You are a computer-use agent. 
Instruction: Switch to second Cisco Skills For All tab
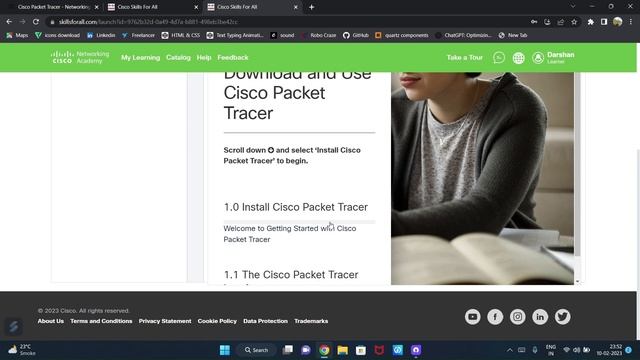137,7
